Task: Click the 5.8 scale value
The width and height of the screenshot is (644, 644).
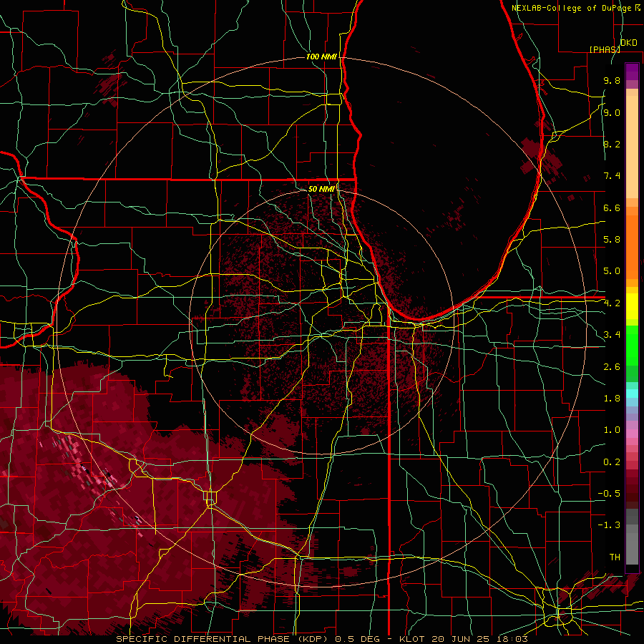Action: [612, 240]
